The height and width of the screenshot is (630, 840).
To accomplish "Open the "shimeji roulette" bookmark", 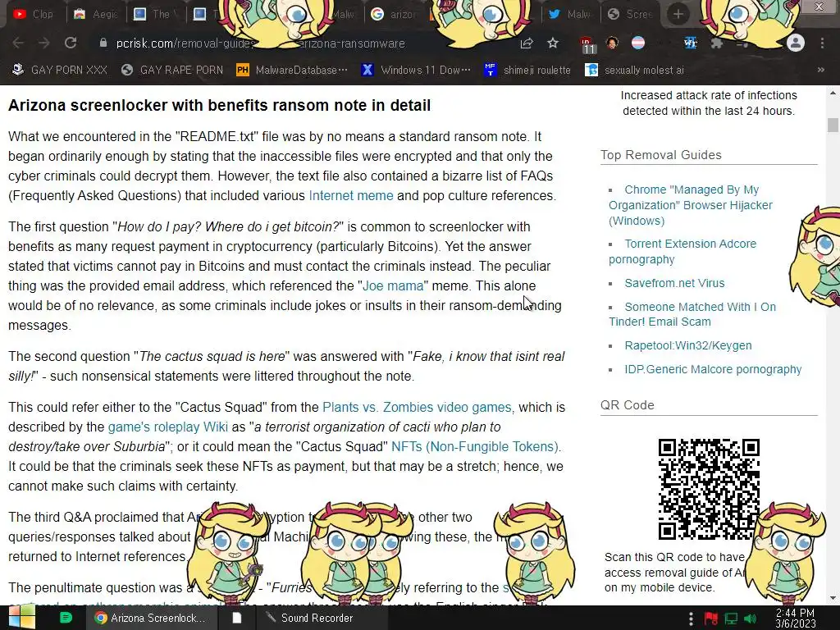I will tap(527, 70).
